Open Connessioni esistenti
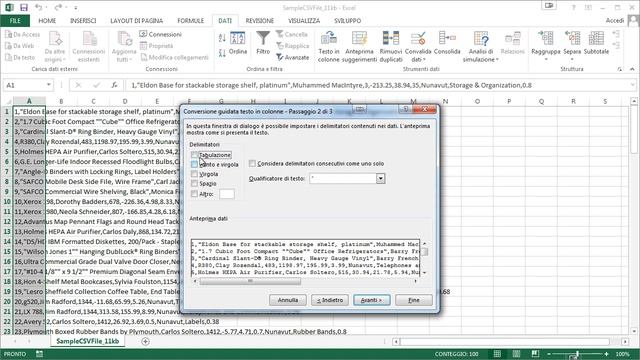The image size is (640, 360). [x=89, y=47]
